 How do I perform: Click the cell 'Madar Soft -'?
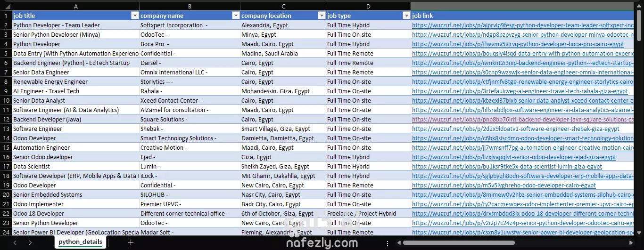click(190, 232)
